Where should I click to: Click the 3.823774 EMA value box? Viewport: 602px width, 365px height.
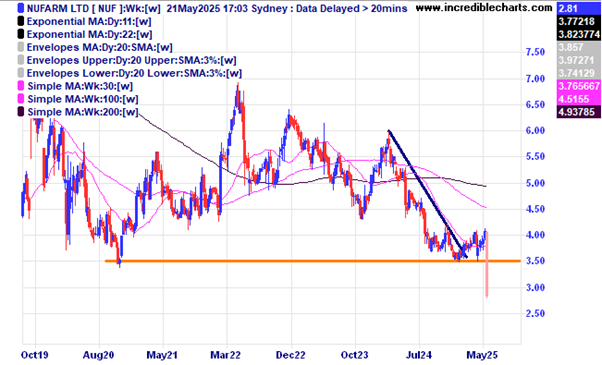(579, 34)
